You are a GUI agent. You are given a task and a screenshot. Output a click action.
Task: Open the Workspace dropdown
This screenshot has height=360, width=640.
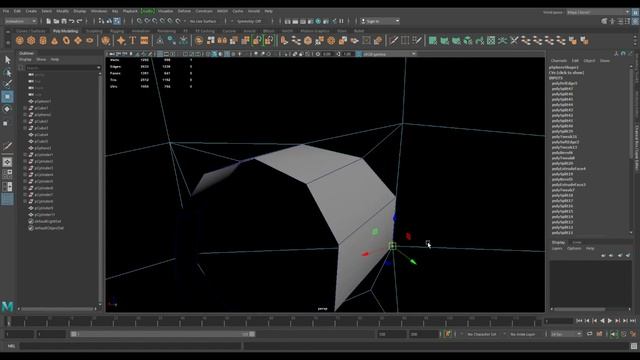point(598,12)
